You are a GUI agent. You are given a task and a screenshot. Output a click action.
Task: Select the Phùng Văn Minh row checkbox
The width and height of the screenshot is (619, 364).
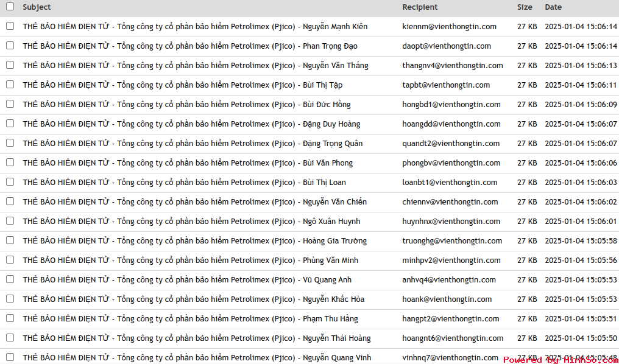click(10, 259)
